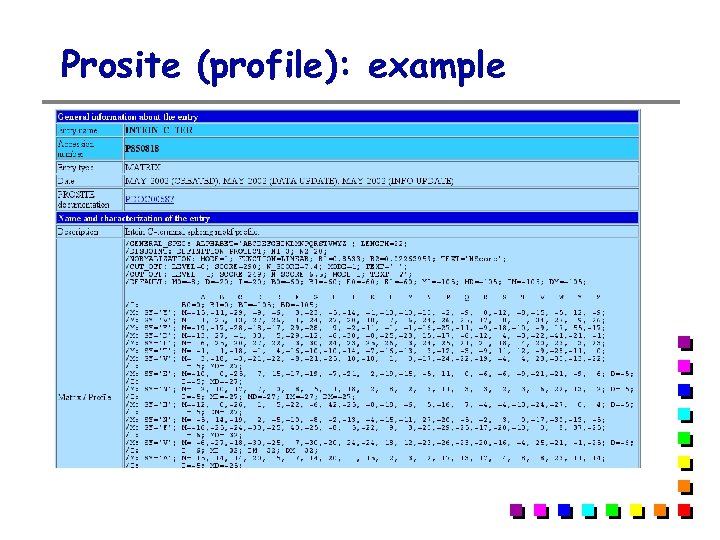
Task: Click the 'PROSITE documentation' row label
Action: click(84, 199)
